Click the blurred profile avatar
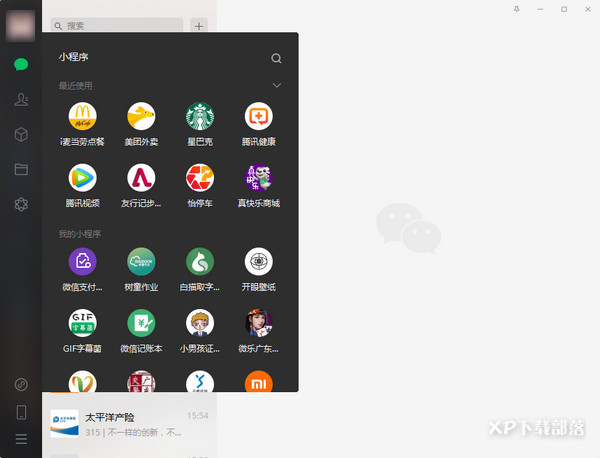Viewport: 600px width, 458px height. 20,25
